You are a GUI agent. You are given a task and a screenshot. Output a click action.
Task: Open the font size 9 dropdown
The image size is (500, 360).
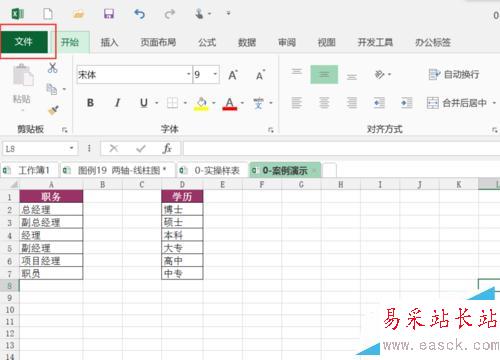pyautogui.click(x=215, y=74)
